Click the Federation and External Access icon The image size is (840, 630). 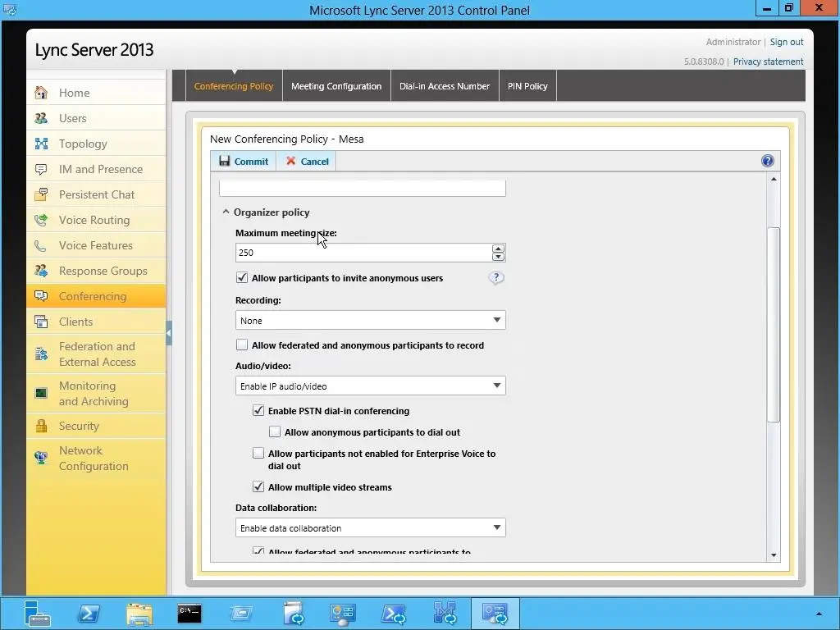[x=41, y=354]
